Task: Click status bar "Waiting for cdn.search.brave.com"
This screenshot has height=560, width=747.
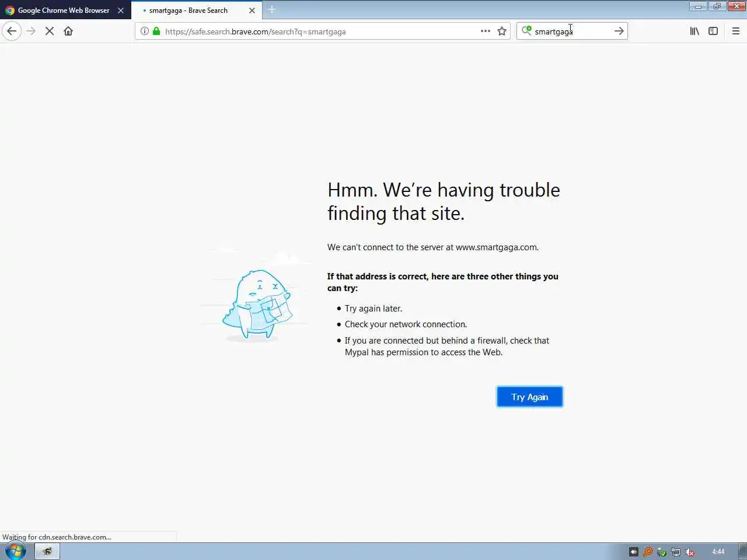Action: tap(57, 537)
